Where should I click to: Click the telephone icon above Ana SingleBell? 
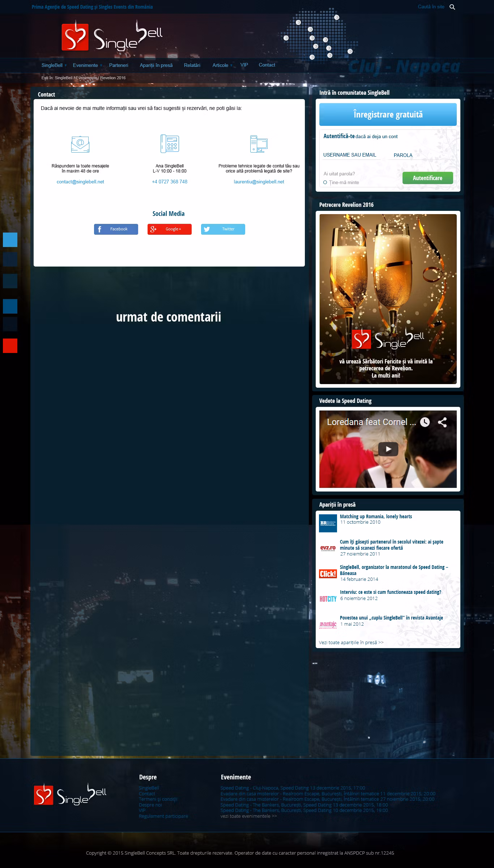point(170,143)
